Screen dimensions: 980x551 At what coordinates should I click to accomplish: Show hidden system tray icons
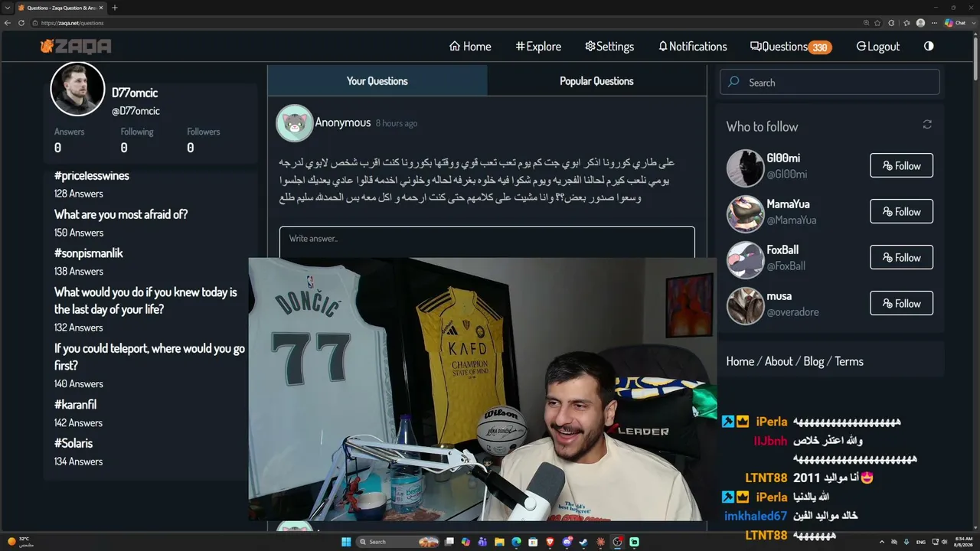coord(881,542)
